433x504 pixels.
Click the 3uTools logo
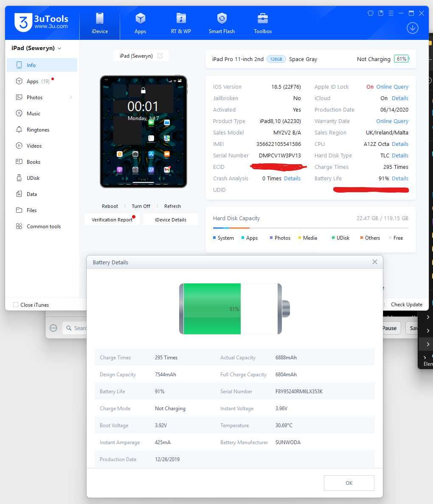pos(42,22)
